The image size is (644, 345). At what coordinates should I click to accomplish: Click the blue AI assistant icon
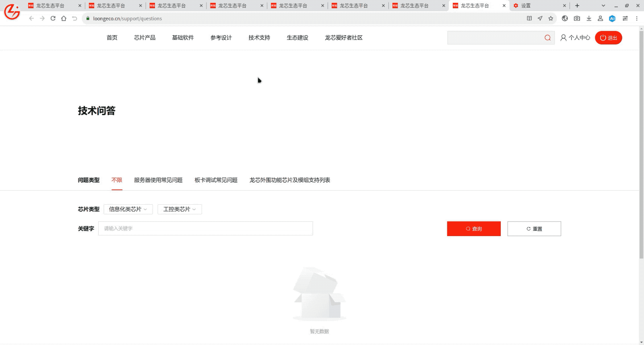coord(612,18)
